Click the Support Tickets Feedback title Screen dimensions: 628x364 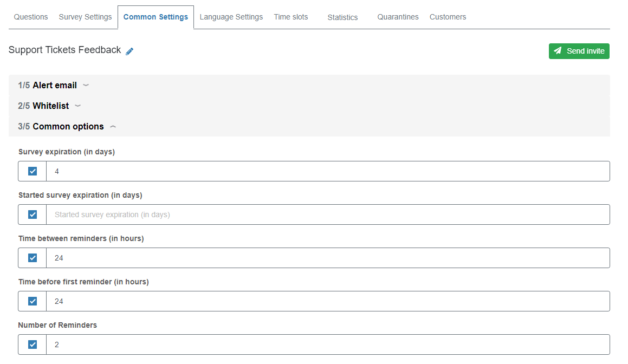[x=64, y=50]
